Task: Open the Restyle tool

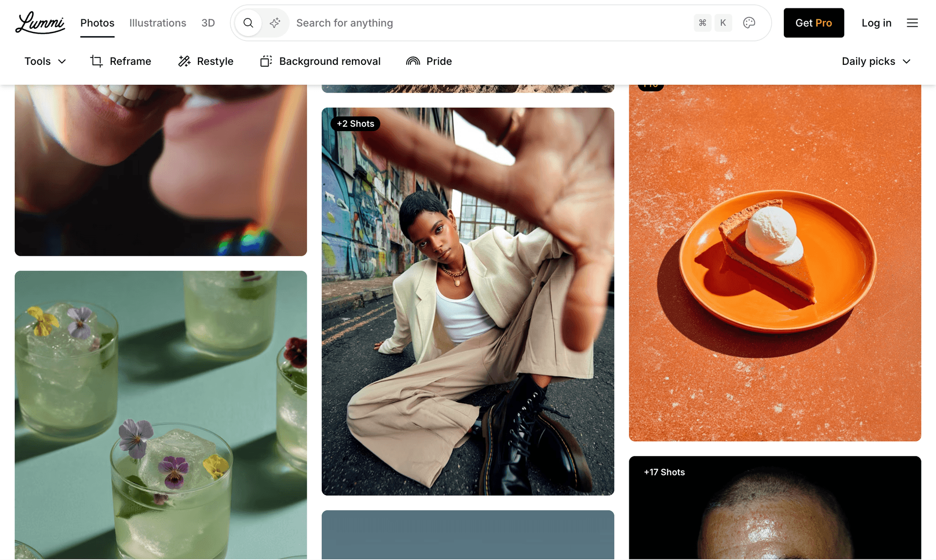Action: click(x=206, y=61)
